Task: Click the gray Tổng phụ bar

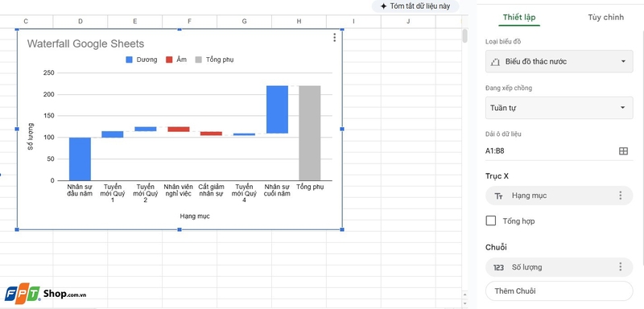Action: point(310,133)
